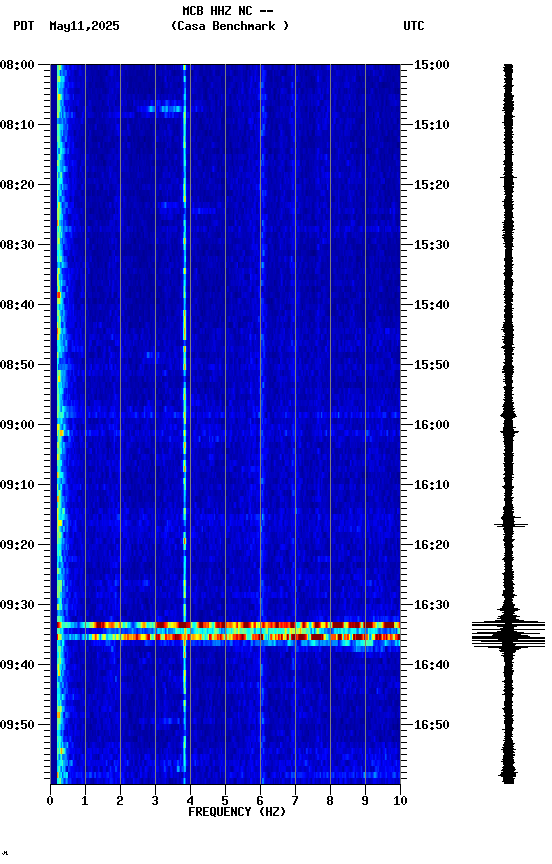Click the 15:10 UTC time label
Image resolution: width=552 pixels, height=864 pixels.
point(432,125)
